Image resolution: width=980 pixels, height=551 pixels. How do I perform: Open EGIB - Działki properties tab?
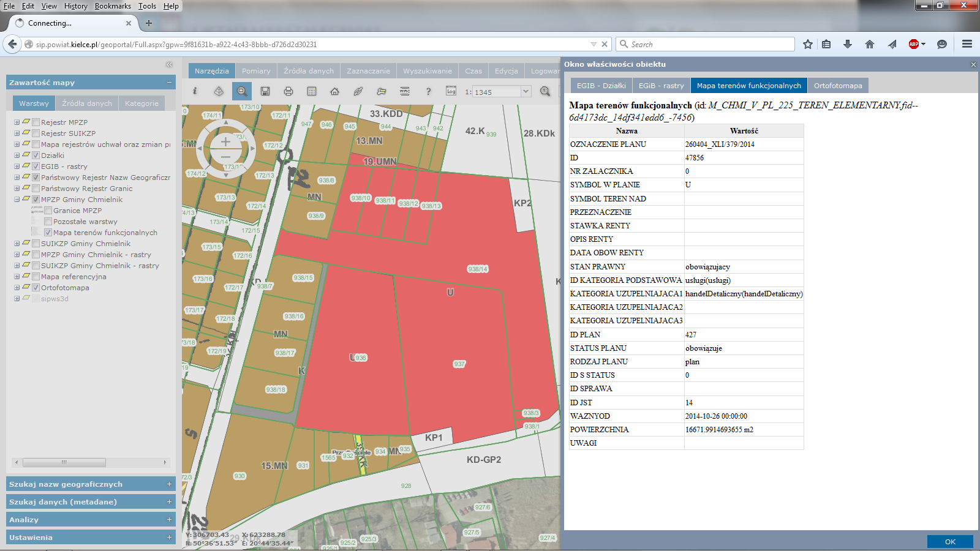coord(601,86)
